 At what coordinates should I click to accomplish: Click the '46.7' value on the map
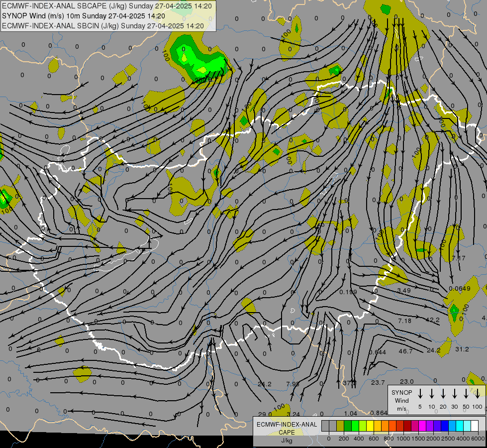pos(405,351)
